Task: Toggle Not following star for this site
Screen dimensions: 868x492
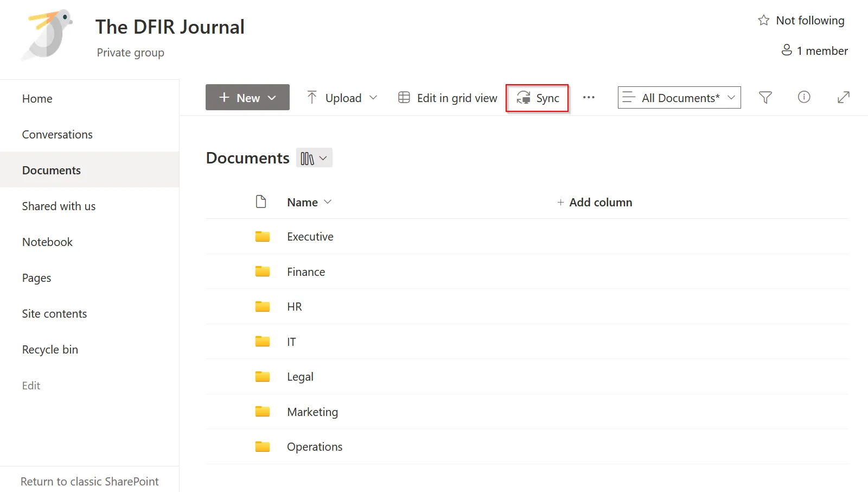Action: [763, 20]
